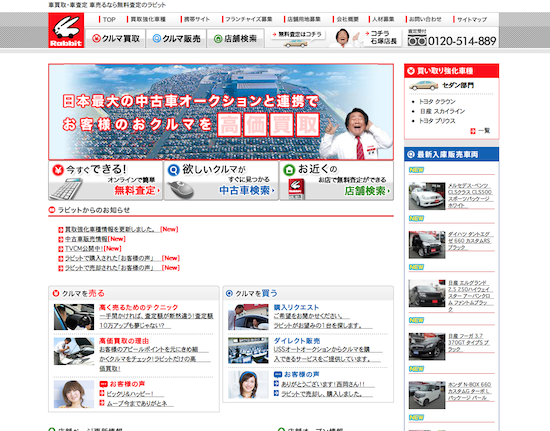Click the house icon beside お近くの
550x431 pixels.
click(289, 170)
